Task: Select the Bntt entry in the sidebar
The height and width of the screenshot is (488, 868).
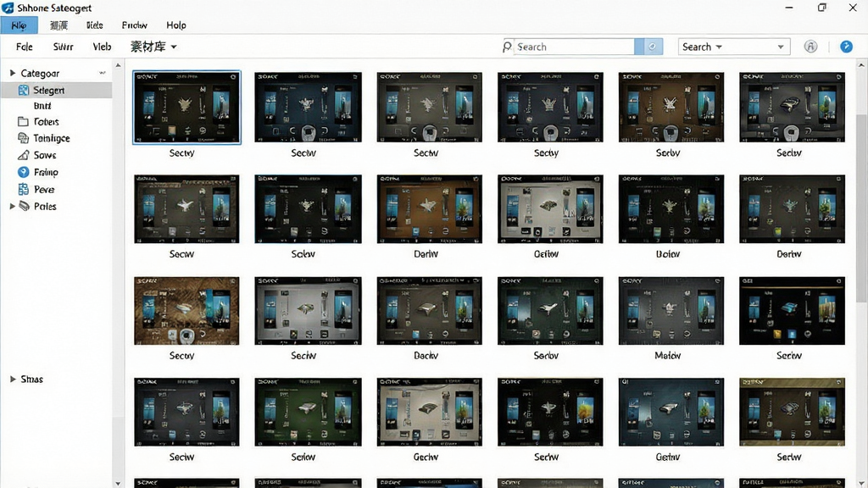Action: [x=42, y=106]
